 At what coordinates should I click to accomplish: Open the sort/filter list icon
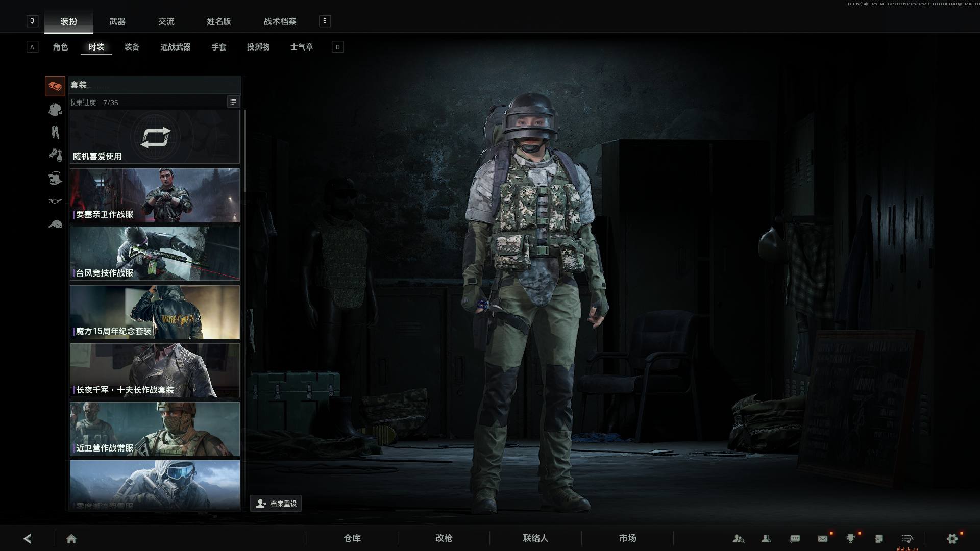coord(233,102)
